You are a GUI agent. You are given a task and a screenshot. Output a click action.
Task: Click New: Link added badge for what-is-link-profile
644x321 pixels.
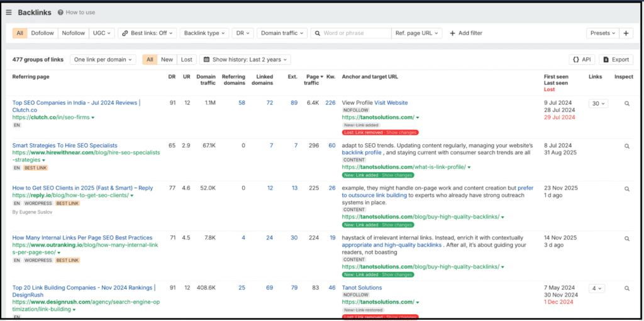click(x=378, y=175)
